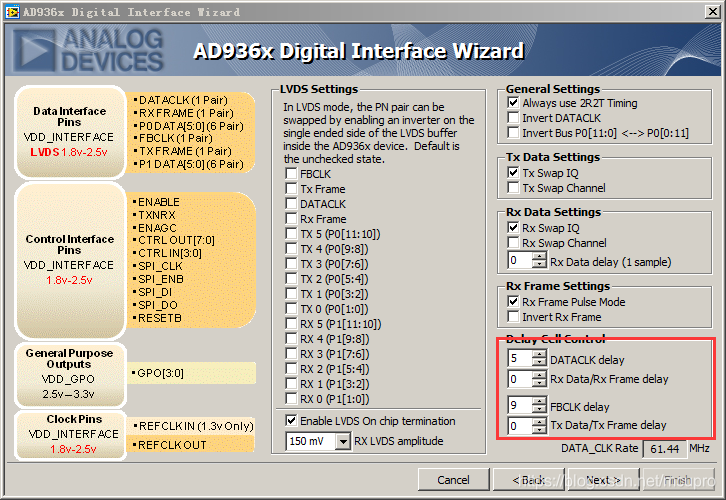This screenshot has width=726, height=500.
Task: Enable TX 4 (P0[9:8]) inversion
Action: 291,249
